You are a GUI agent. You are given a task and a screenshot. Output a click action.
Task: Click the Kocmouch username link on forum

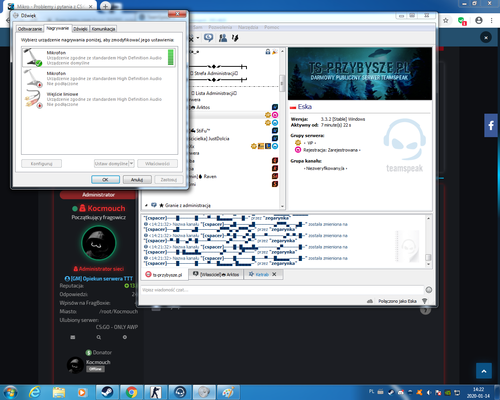click(x=106, y=208)
